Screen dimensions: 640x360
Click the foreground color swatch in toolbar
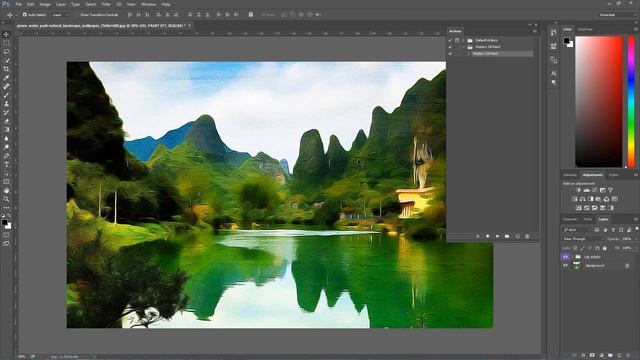click(4, 222)
